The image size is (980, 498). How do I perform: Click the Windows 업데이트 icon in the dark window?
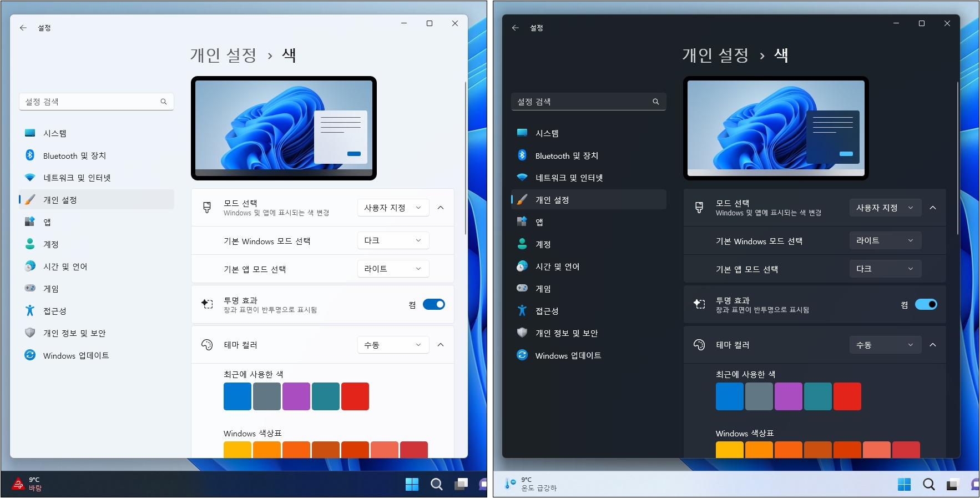522,355
